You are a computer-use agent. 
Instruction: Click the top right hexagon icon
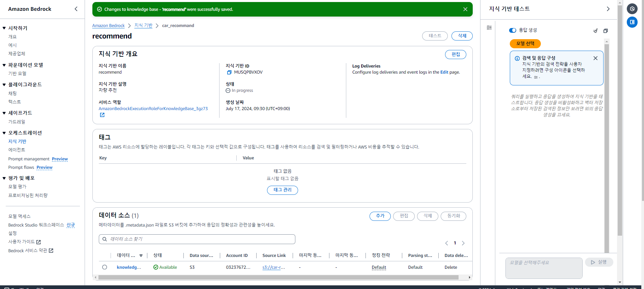click(632, 9)
